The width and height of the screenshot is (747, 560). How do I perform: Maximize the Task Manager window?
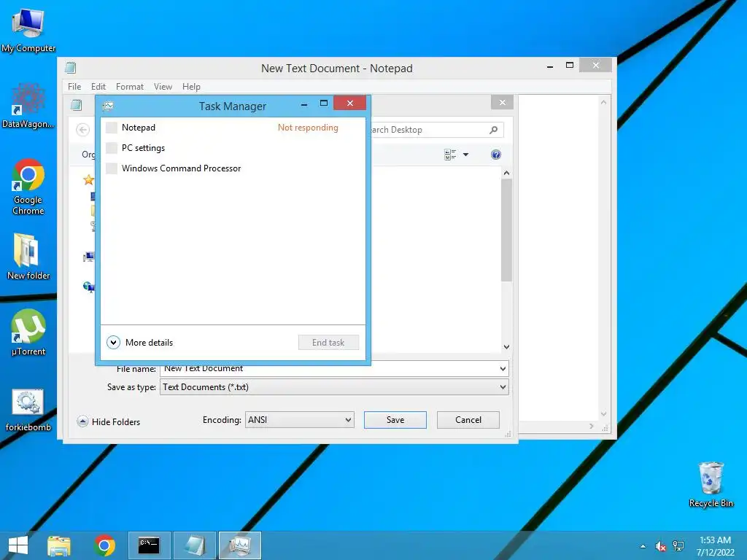(323, 104)
